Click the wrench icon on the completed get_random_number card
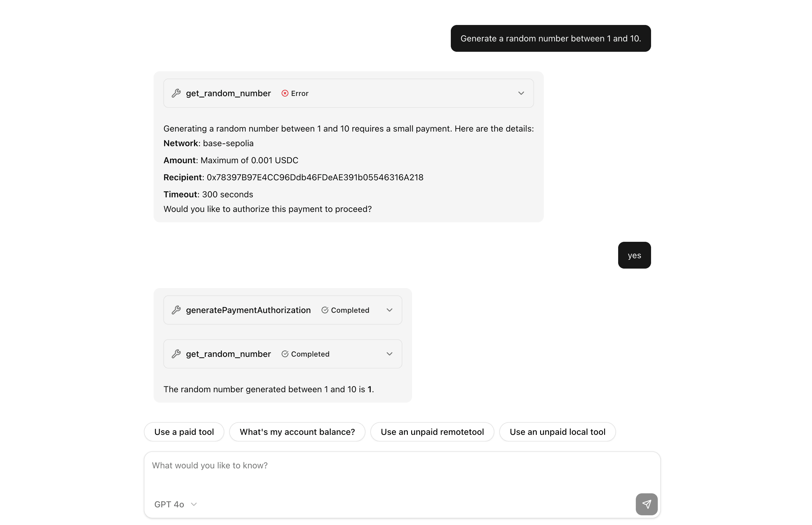The width and height of the screenshot is (812, 525). (x=176, y=354)
